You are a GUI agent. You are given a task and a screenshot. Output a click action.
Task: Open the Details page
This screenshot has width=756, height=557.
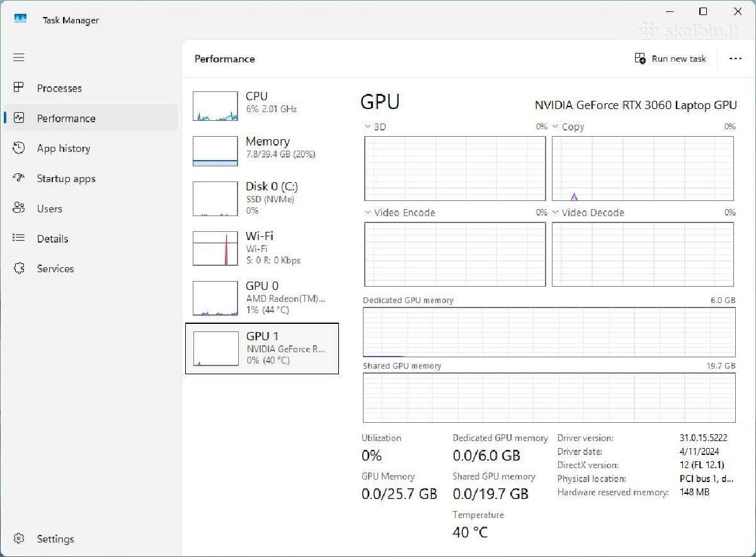(91, 239)
